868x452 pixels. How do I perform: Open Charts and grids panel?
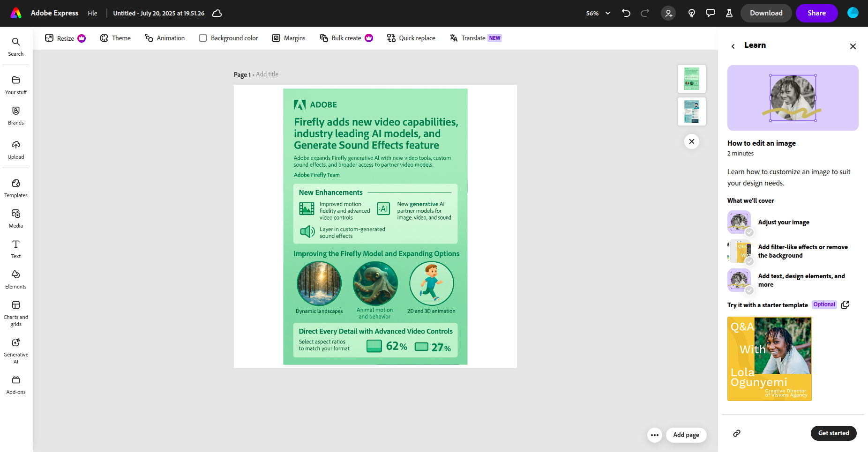tap(16, 313)
